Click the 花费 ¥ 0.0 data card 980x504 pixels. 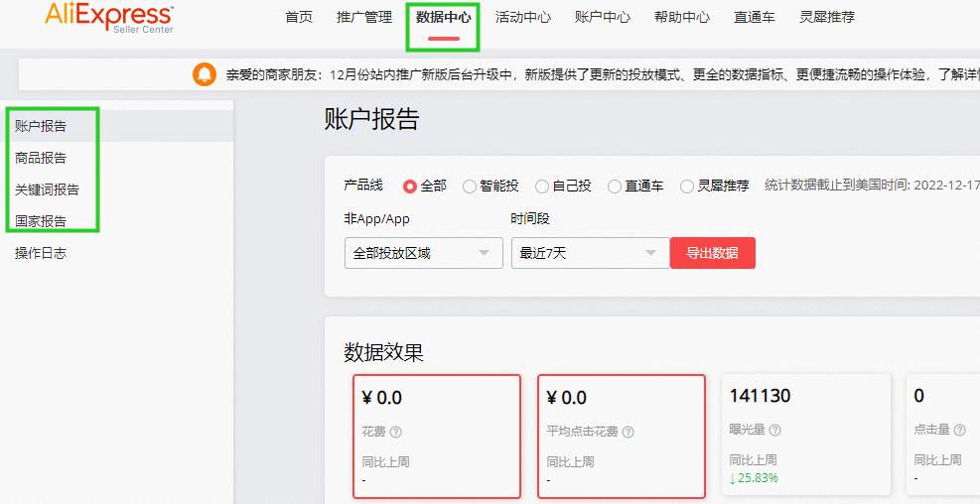437,436
